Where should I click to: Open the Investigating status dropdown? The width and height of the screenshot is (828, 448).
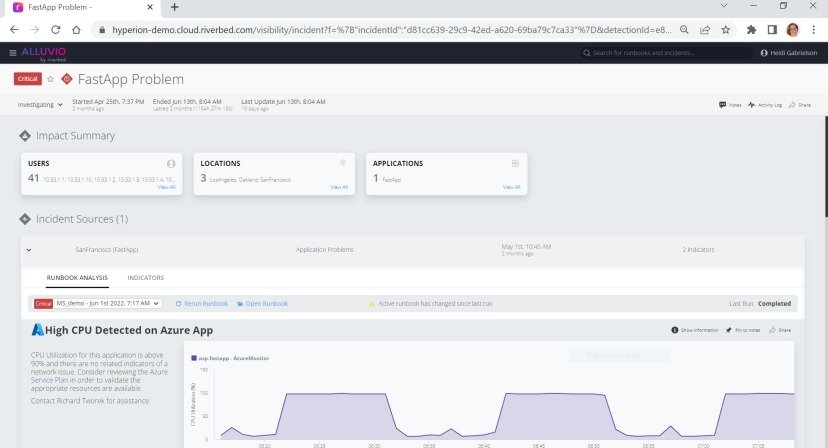coord(40,104)
